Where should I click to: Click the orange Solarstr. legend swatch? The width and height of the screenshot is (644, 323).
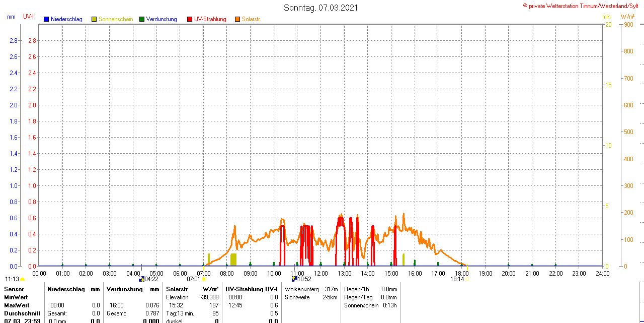pyautogui.click(x=237, y=19)
